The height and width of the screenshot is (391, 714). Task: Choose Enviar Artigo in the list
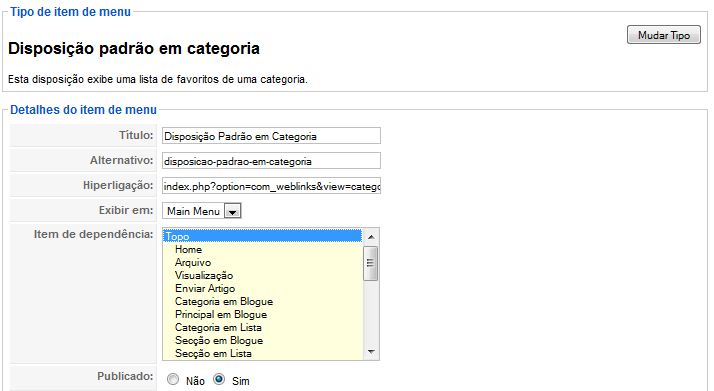(263, 288)
